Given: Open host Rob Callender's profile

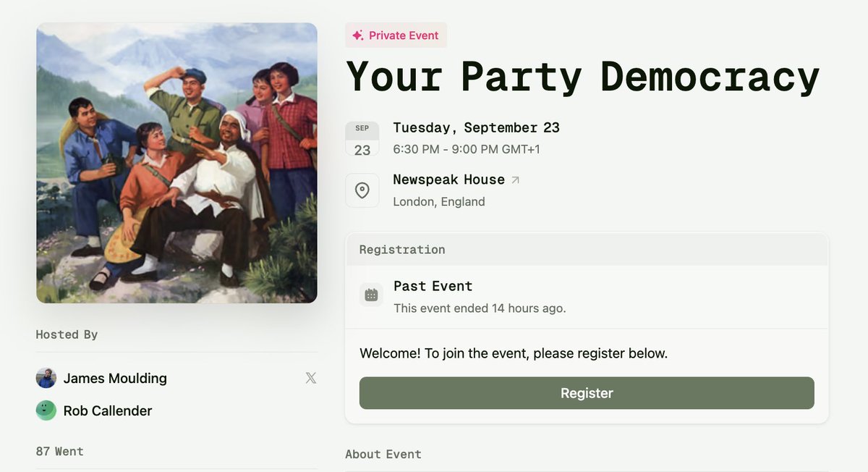Looking at the screenshot, I should 108,410.
